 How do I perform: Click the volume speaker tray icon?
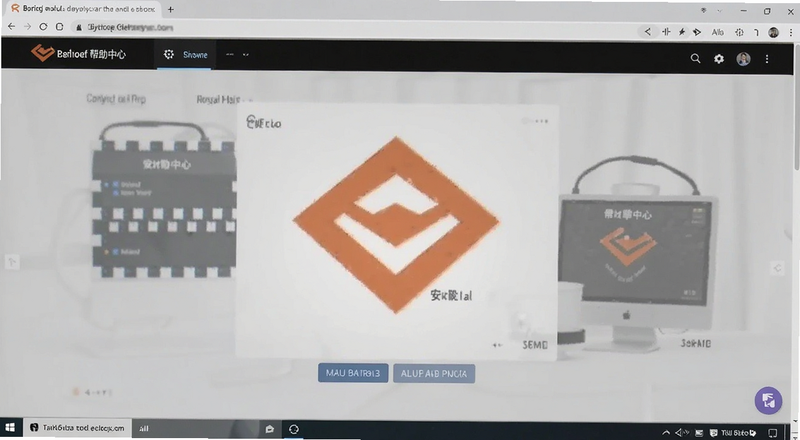(681, 433)
